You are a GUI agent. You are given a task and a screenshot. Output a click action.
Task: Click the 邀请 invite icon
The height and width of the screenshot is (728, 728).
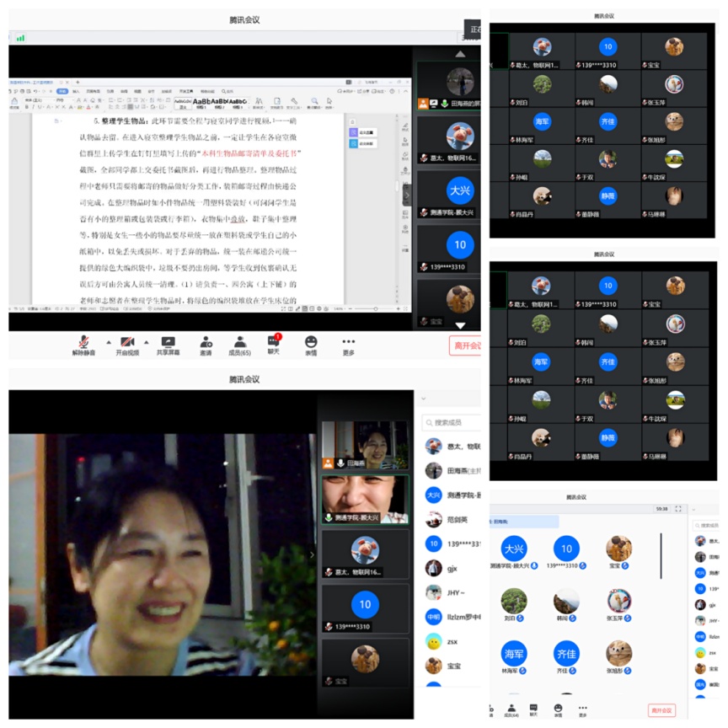[206, 342]
